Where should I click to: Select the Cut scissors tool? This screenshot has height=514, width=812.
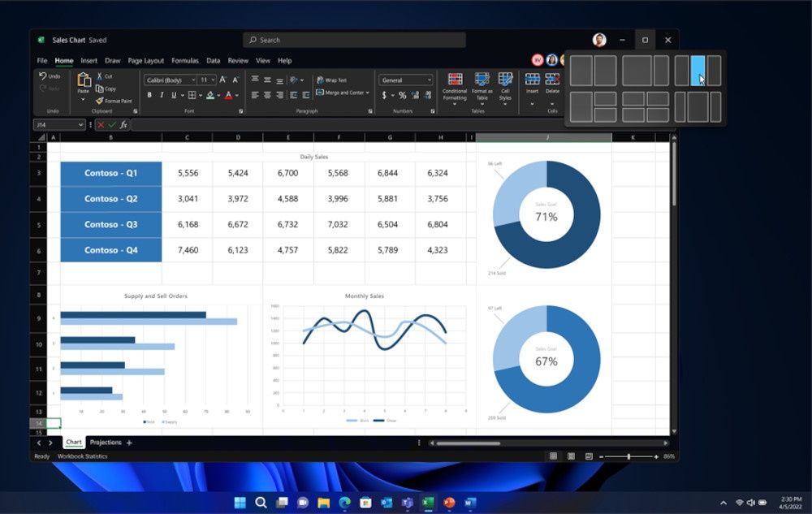99,76
